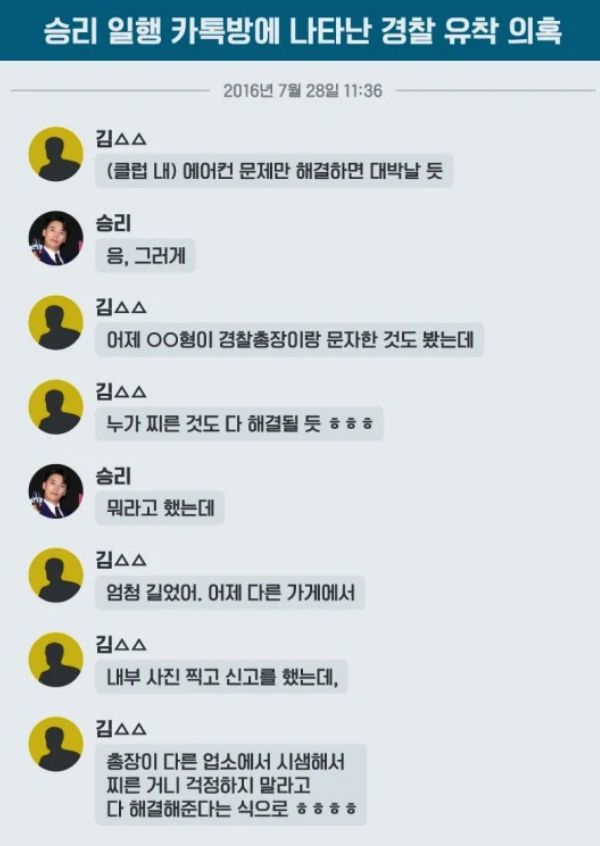Click the profile photo next to '뭐라고 했는데'

pos(56,491)
